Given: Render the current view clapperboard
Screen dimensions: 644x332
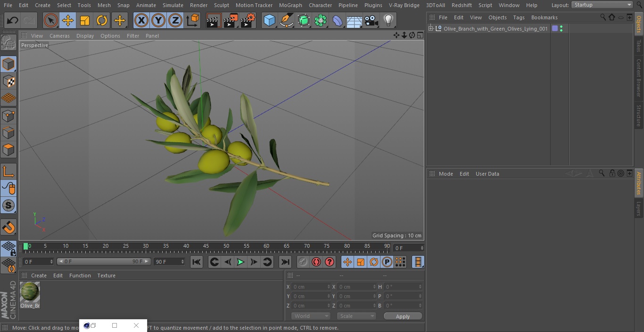Looking at the screenshot, I should (x=214, y=21).
